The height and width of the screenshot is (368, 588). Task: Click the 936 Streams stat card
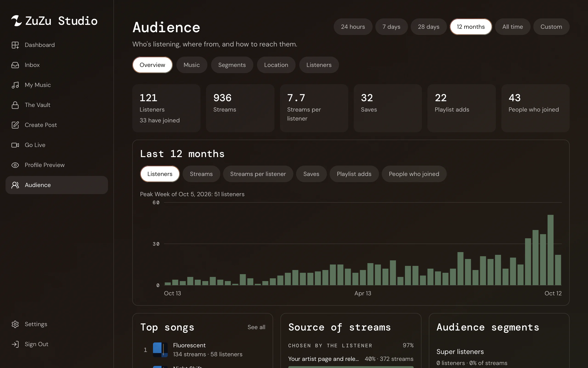(240, 108)
